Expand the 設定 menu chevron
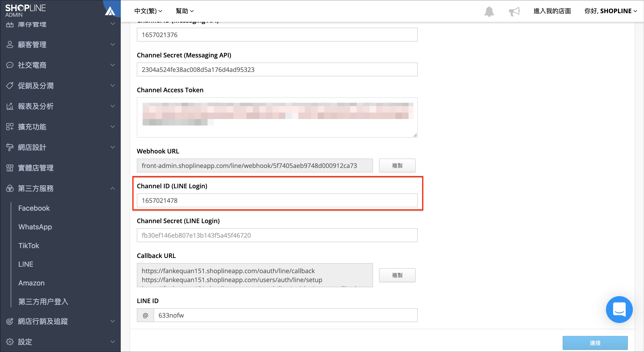The image size is (644, 352). [113, 342]
